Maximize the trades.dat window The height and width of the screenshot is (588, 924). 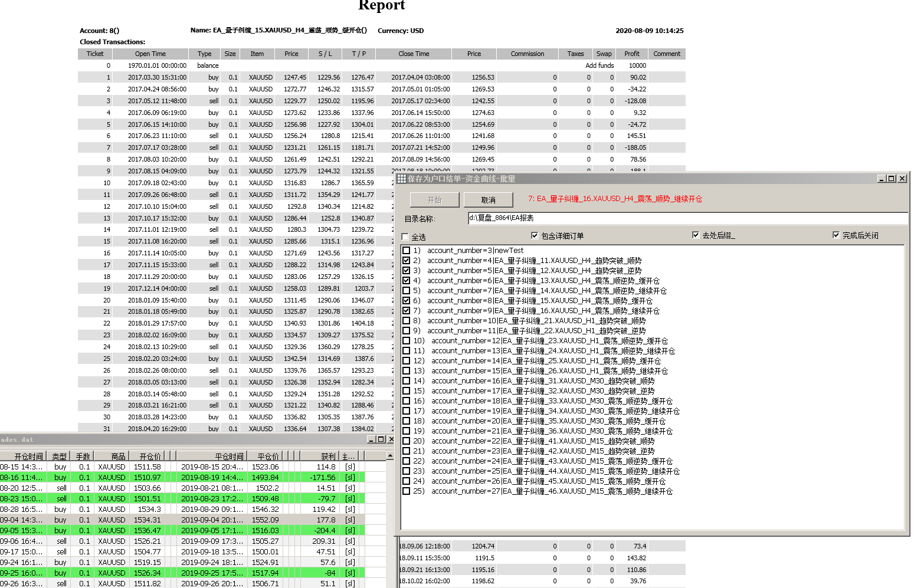click(381, 439)
